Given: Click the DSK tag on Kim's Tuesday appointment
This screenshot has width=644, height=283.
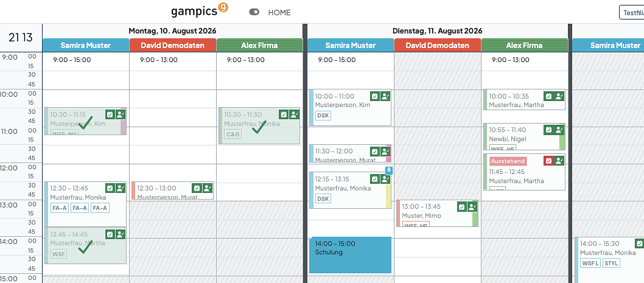Looking at the screenshot, I should click(323, 116).
